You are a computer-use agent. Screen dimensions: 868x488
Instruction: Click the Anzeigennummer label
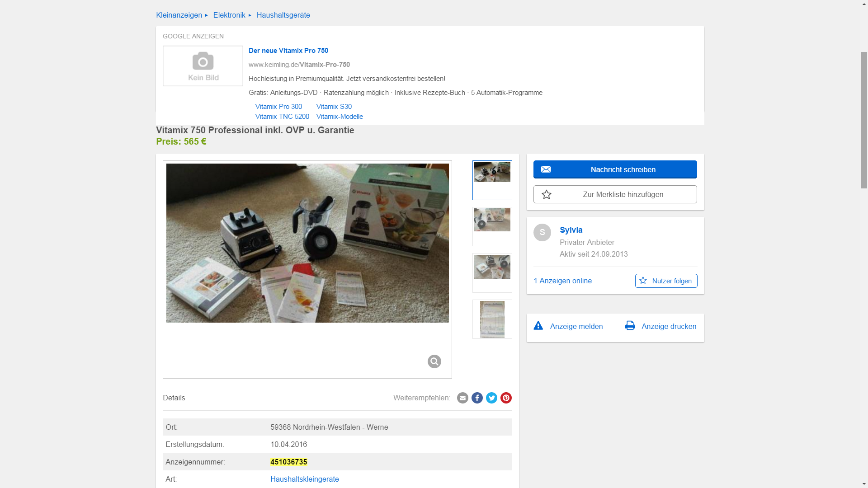tap(195, 462)
